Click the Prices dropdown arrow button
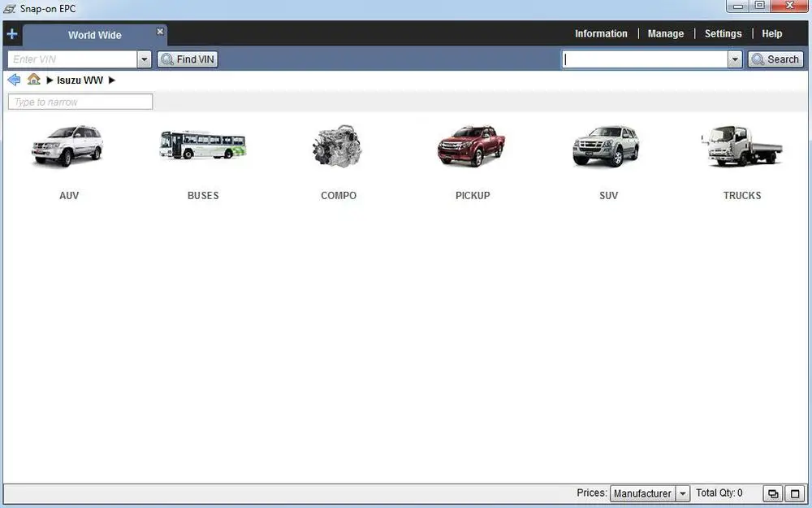Viewport: 812px width, 508px height. 683,493
